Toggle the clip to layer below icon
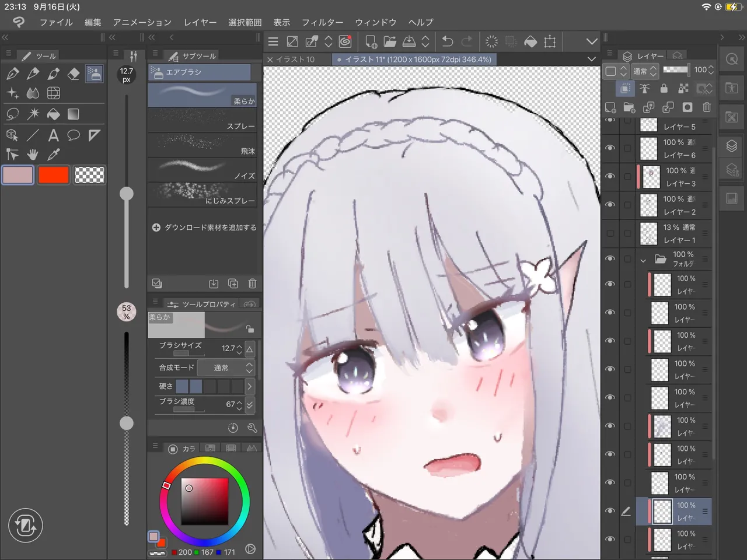The width and height of the screenshot is (747, 560). (x=625, y=89)
